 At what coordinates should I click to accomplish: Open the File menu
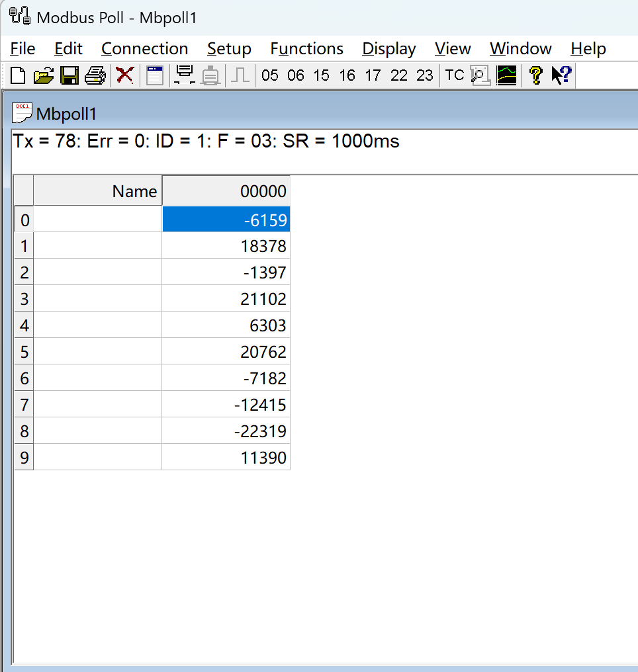click(23, 48)
